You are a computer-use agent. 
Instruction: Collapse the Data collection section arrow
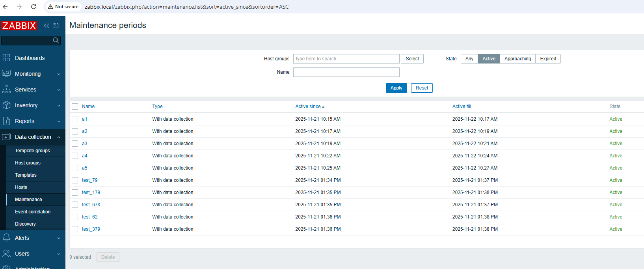click(59, 137)
